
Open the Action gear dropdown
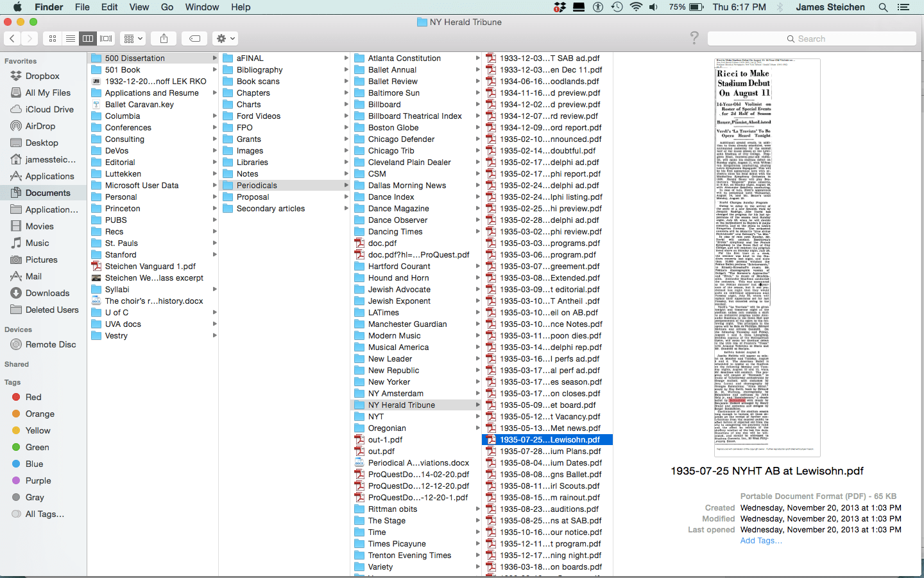pos(225,39)
